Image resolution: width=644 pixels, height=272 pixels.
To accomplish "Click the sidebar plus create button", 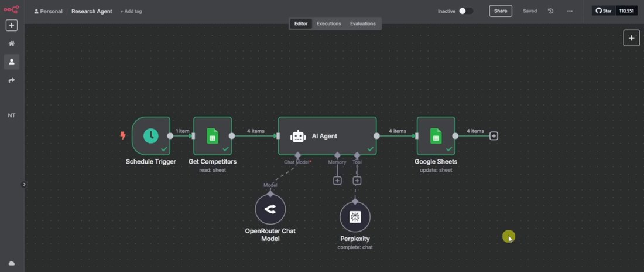I will (12, 26).
